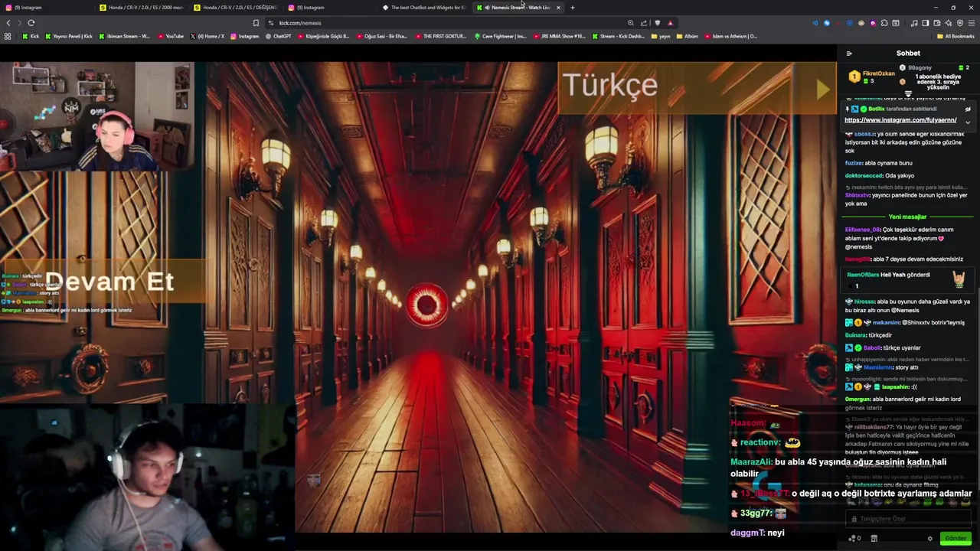This screenshot has width=980, height=551.
Task: Open Stream - Kick Dashboard bookmark
Action: tap(618, 36)
